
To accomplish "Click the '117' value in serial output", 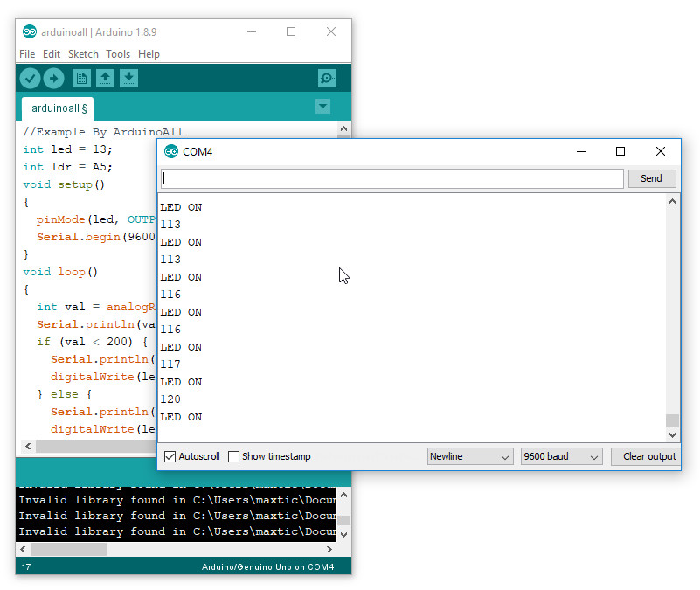I will pos(170,364).
